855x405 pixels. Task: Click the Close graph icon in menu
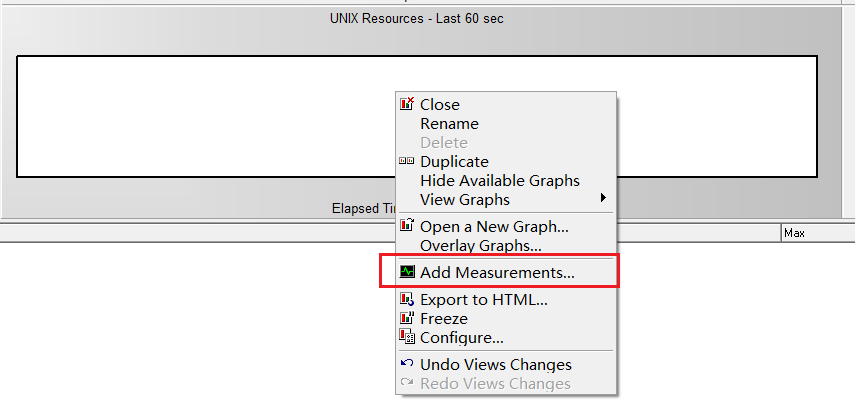coord(407,104)
